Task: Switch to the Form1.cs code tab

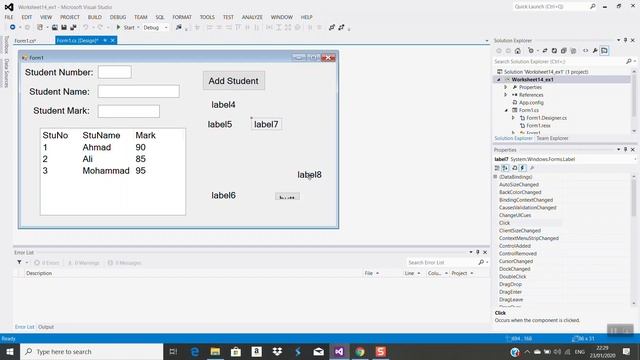Action: (25, 40)
